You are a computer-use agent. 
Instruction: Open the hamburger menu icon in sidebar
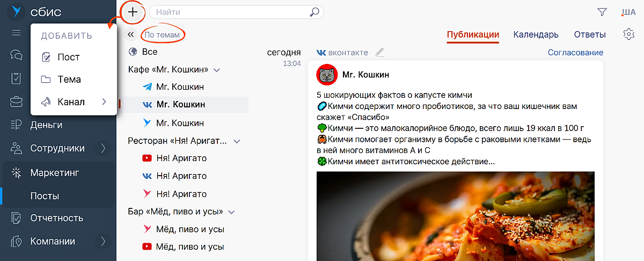pos(16,33)
